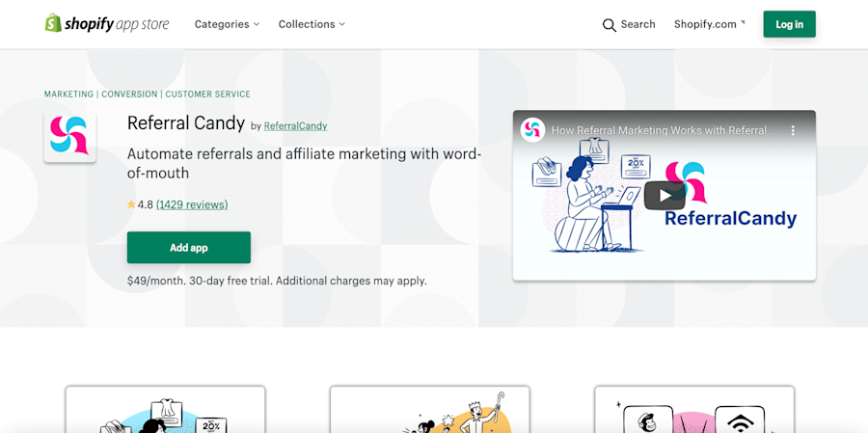Open the third screenshot thumbnail with Mailchimp icon
The height and width of the screenshot is (433, 868).
(694, 410)
